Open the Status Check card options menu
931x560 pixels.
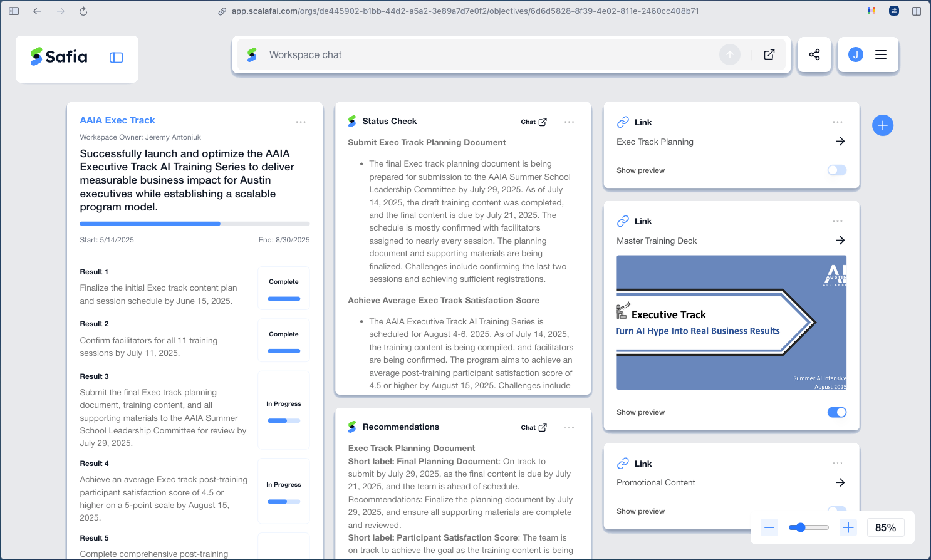point(569,122)
